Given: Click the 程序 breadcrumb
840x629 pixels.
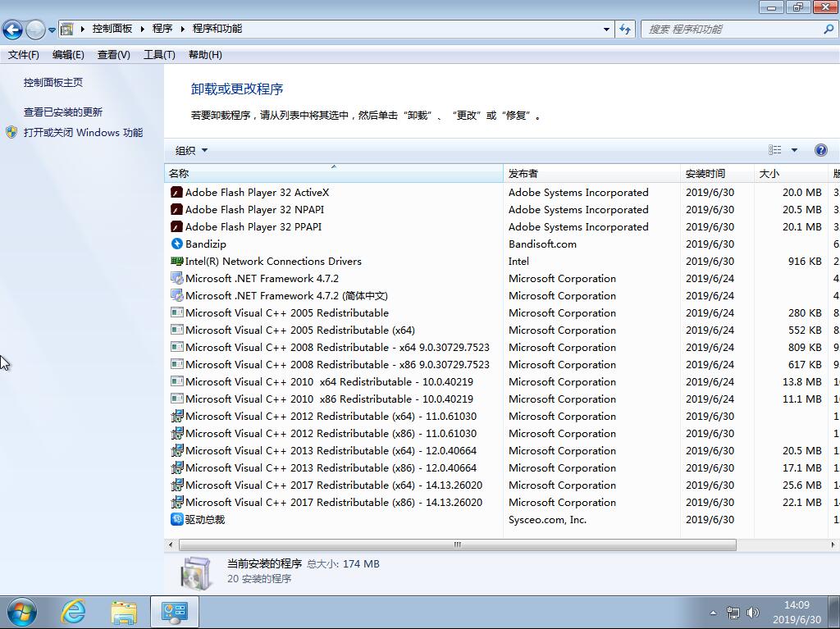Looking at the screenshot, I should (162, 29).
